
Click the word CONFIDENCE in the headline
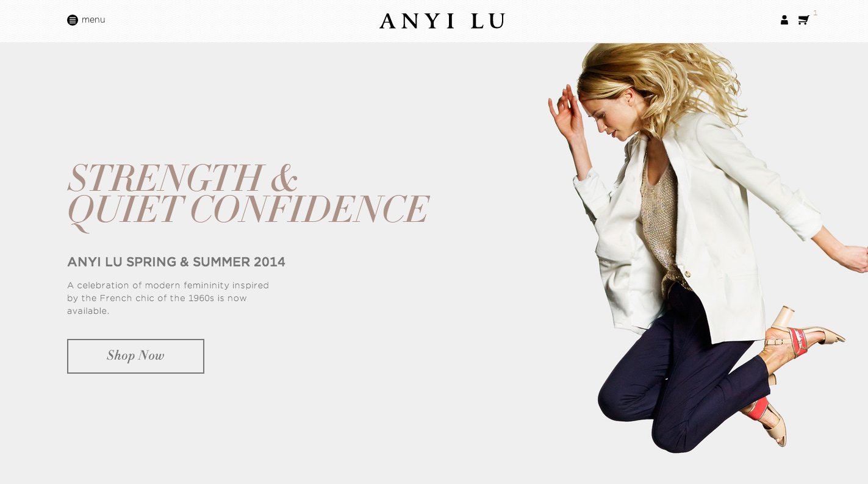pos(309,210)
